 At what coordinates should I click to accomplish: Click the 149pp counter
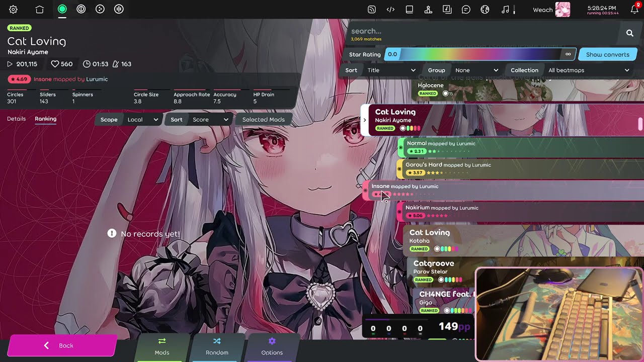454,326
